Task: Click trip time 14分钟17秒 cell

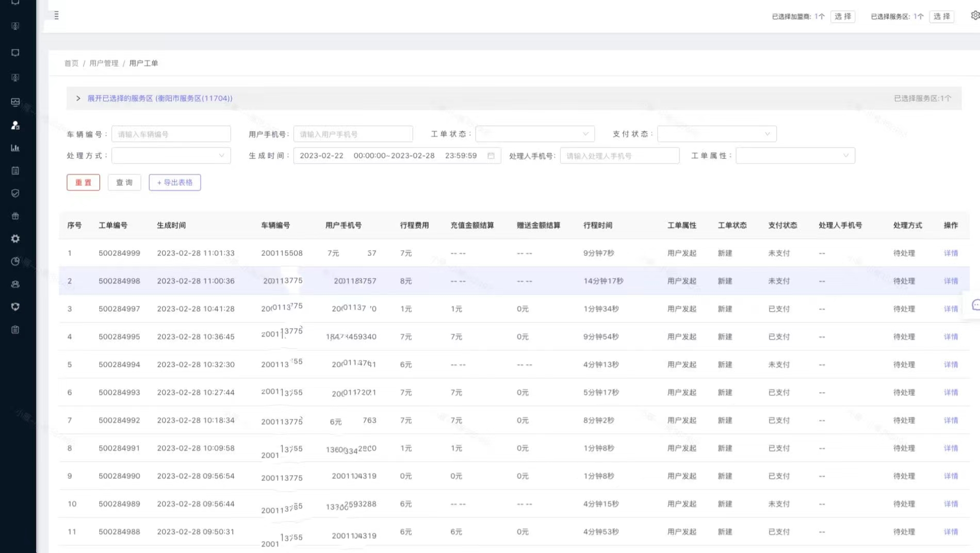Action: [603, 281]
